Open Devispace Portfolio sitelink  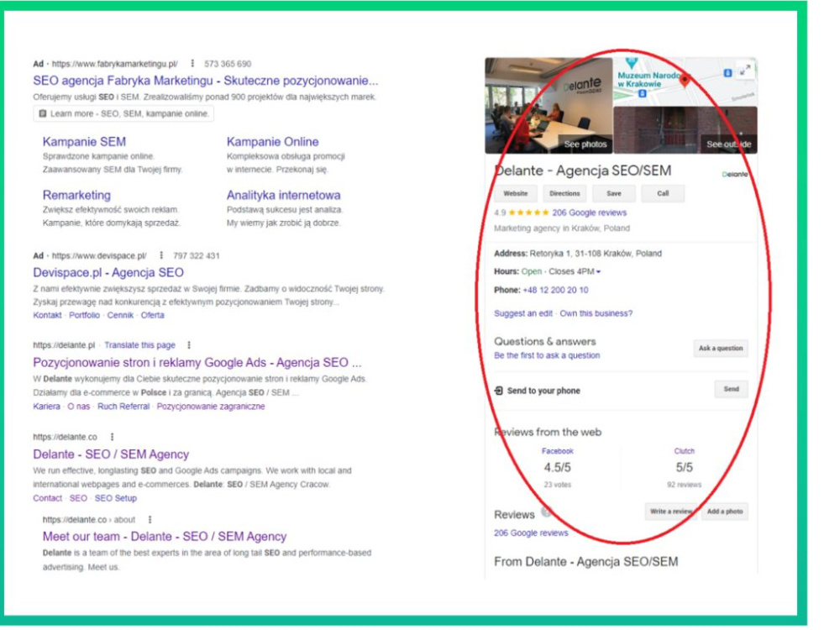click(84, 315)
